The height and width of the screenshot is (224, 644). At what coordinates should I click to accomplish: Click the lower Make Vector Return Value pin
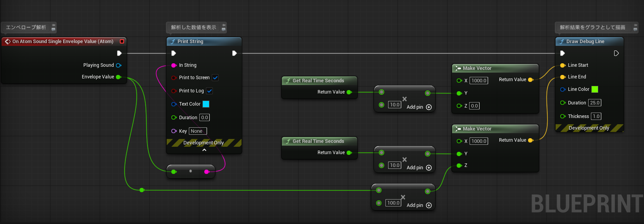pyautogui.click(x=531, y=140)
